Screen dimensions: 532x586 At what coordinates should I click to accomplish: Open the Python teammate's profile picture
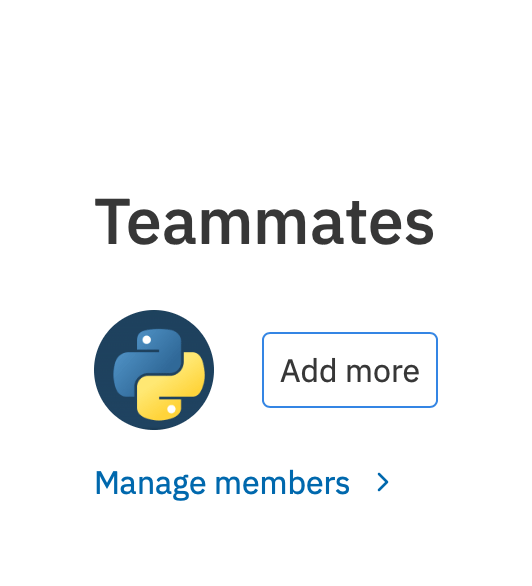pos(154,370)
